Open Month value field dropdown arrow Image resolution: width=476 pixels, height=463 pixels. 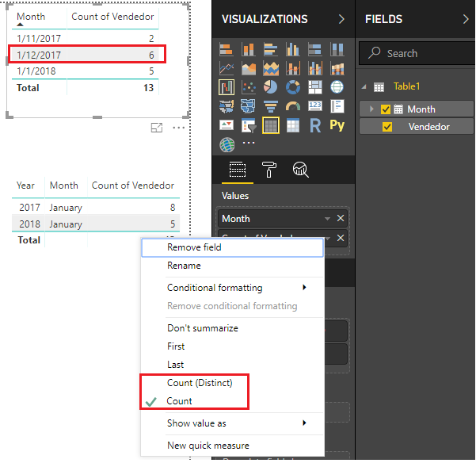327,219
